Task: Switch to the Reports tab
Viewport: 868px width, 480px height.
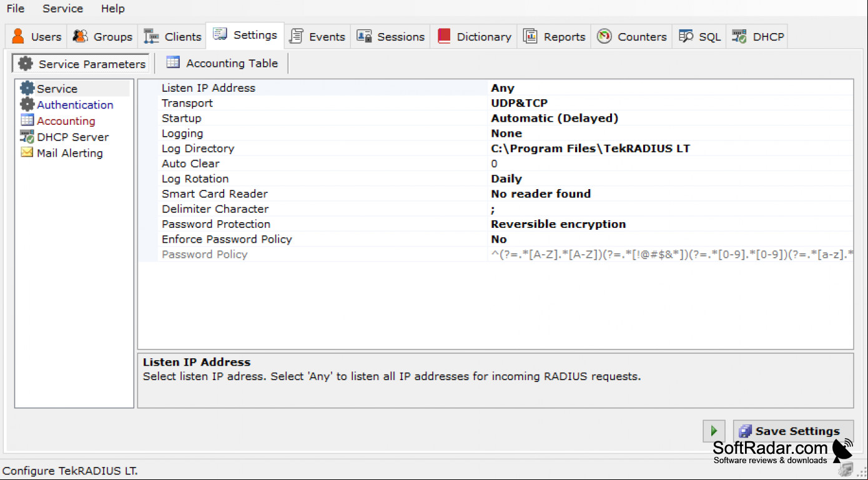Action: pyautogui.click(x=554, y=36)
